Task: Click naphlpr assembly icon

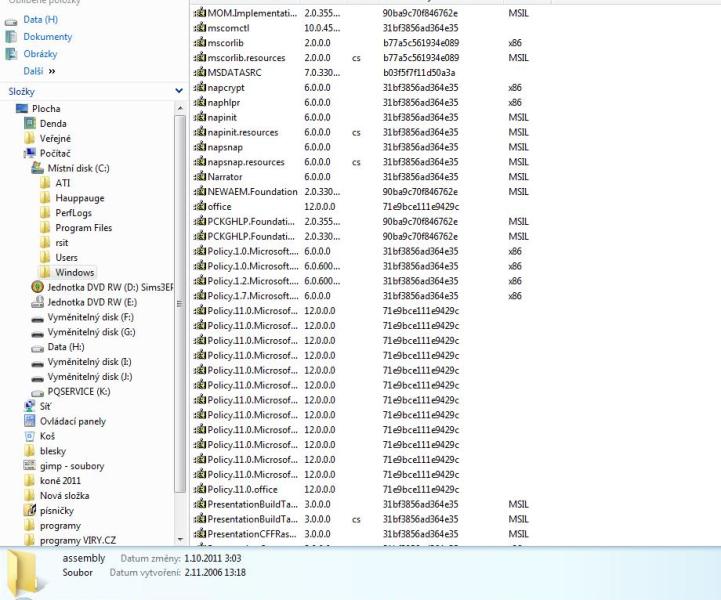Action: (x=200, y=102)
